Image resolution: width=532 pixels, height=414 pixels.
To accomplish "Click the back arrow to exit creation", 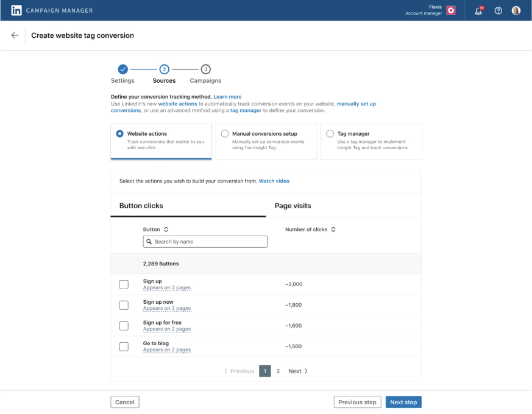I will tap(15, 35).
